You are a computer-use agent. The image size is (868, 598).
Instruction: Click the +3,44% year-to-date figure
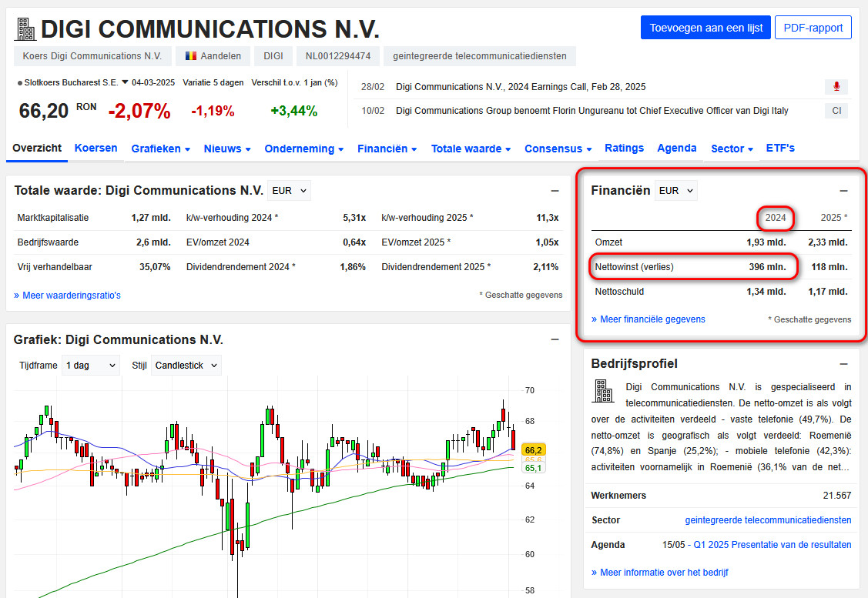294,111
